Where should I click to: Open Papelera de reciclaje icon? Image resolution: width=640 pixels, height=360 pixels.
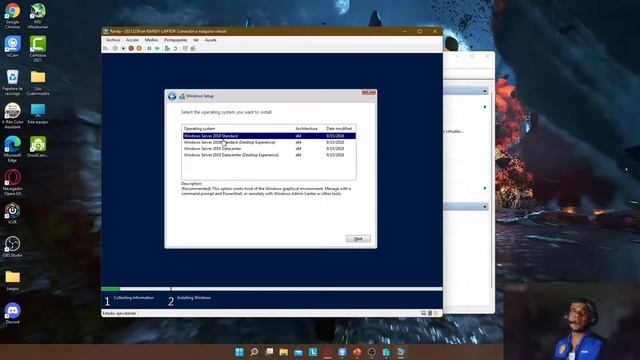click(12, 82)
